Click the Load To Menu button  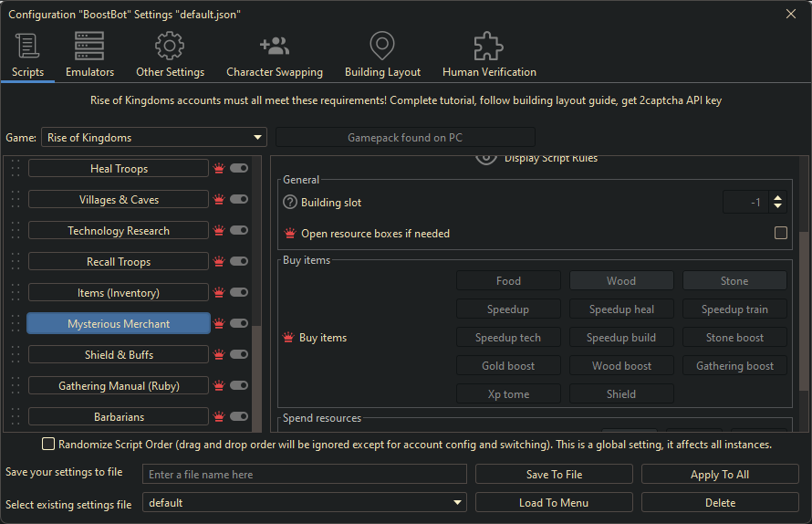tap(554, 503)
